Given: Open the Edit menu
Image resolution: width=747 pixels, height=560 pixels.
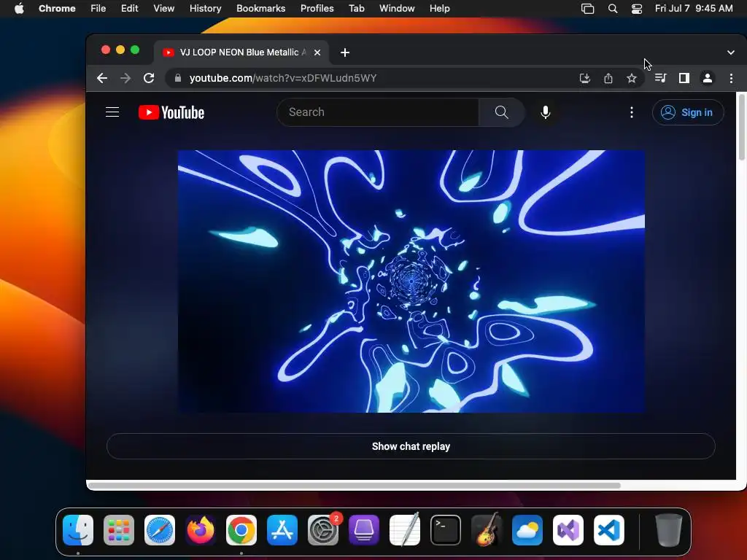Looking at the screenshot, I should click(129, 9).
